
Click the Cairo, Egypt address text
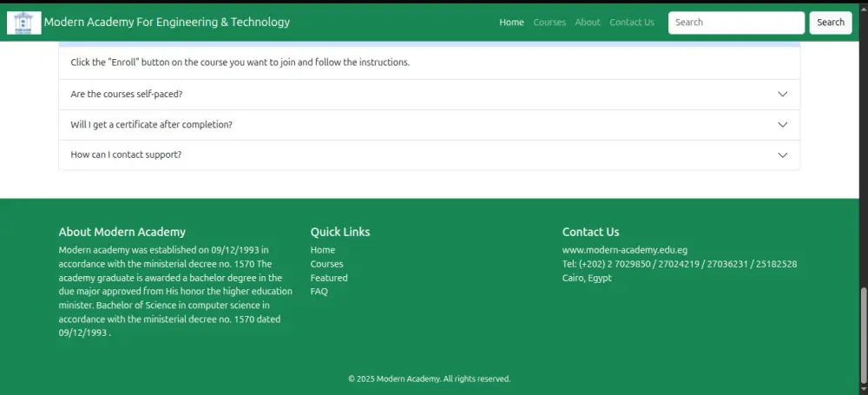[x=587, y=278]
